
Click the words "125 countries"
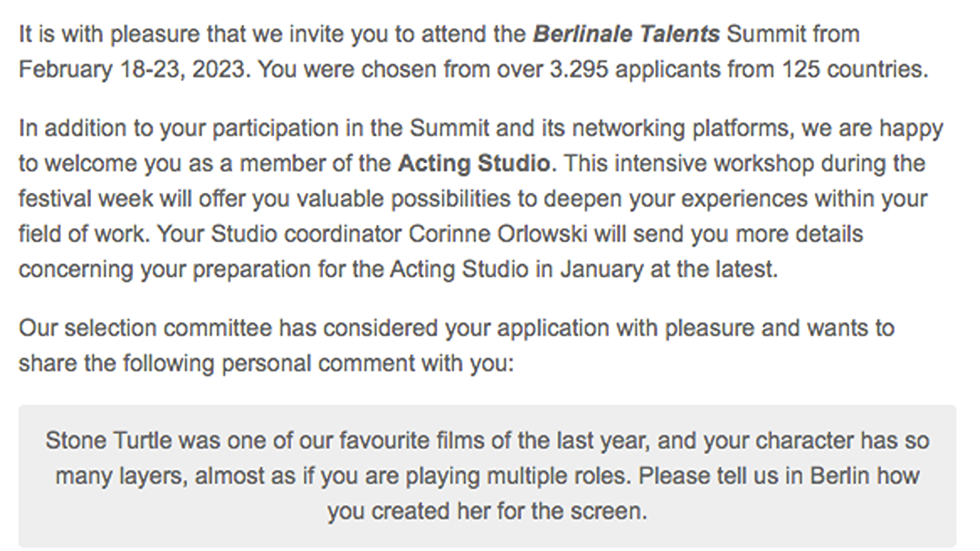tap(854, 70)
